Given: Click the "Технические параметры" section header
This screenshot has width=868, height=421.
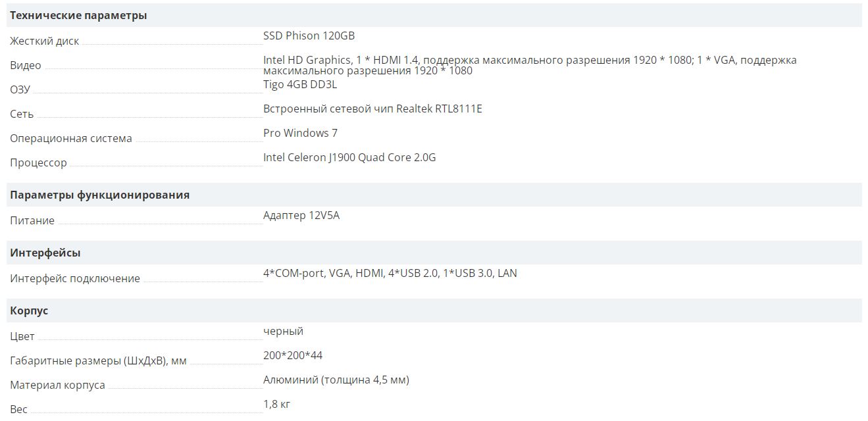Looking at the screenshot, I should (78, 15).
